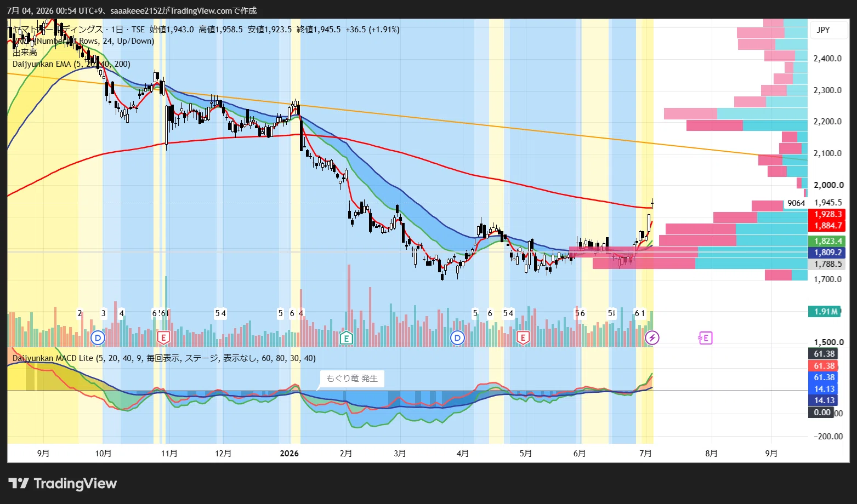Click the 3月 time axis label
Viewport: 857px width, 504px height.
tap(400, 454)
